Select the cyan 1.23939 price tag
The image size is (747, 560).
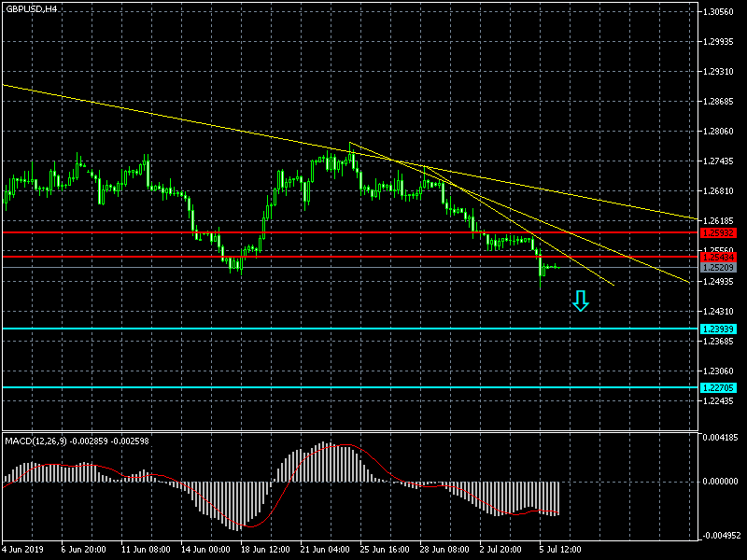tap(718, 329)
